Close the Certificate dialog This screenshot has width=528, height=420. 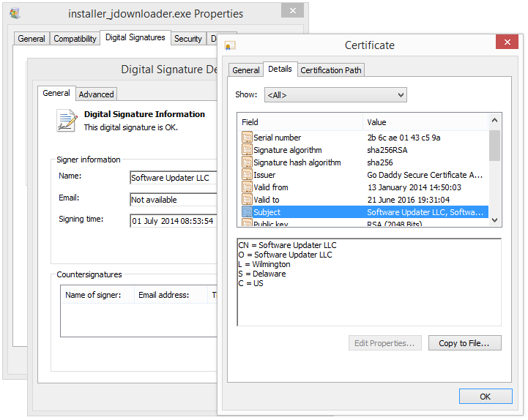[x=507, y=42]
